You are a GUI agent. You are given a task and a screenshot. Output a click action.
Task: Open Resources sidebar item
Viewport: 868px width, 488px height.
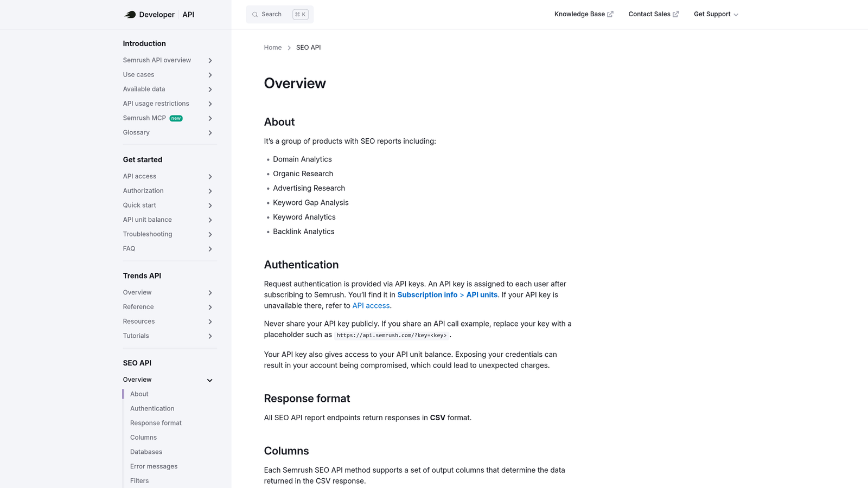[x=139, y=322]
